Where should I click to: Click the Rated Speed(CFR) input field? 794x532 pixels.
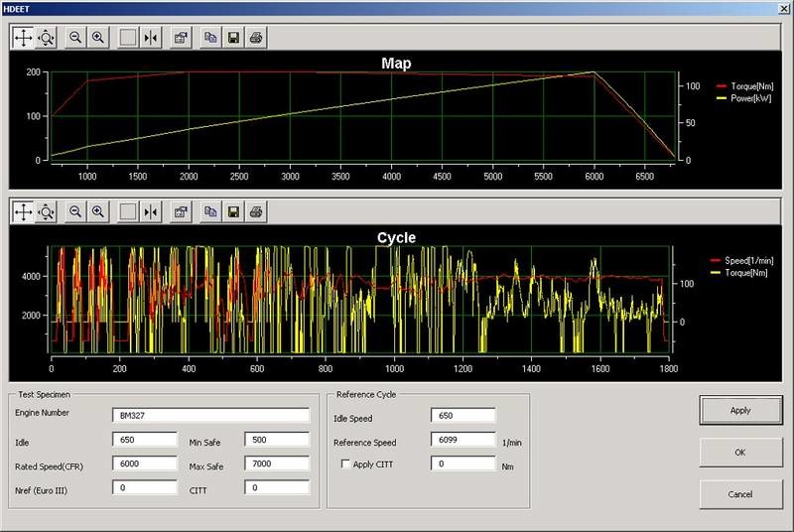[145, 464]
